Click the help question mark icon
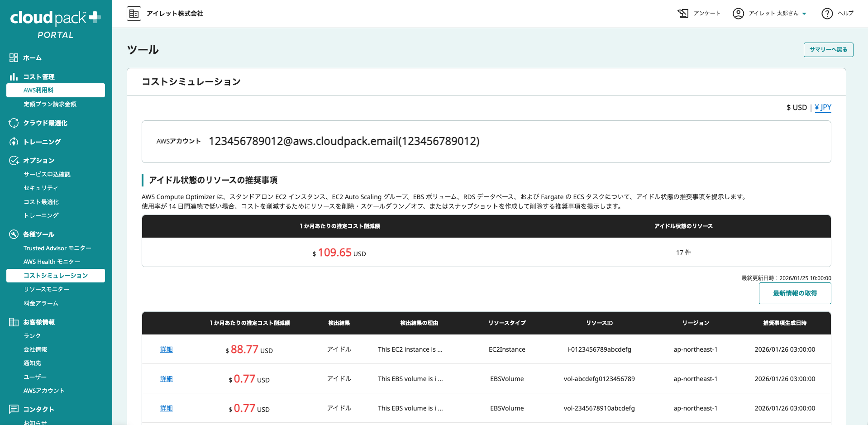The height and width of the screenshot is (425, 868). pos(827,14)
